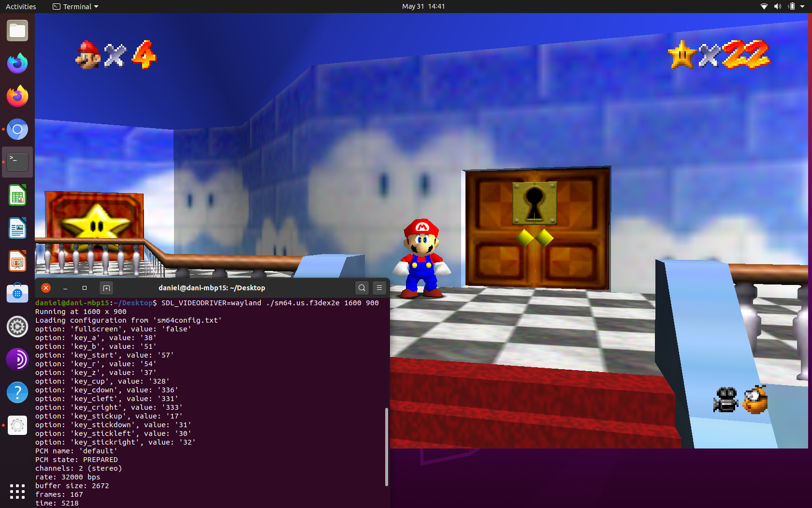
Task: Open Ubuntu Software from the dock
Action: tap(17, 294)
